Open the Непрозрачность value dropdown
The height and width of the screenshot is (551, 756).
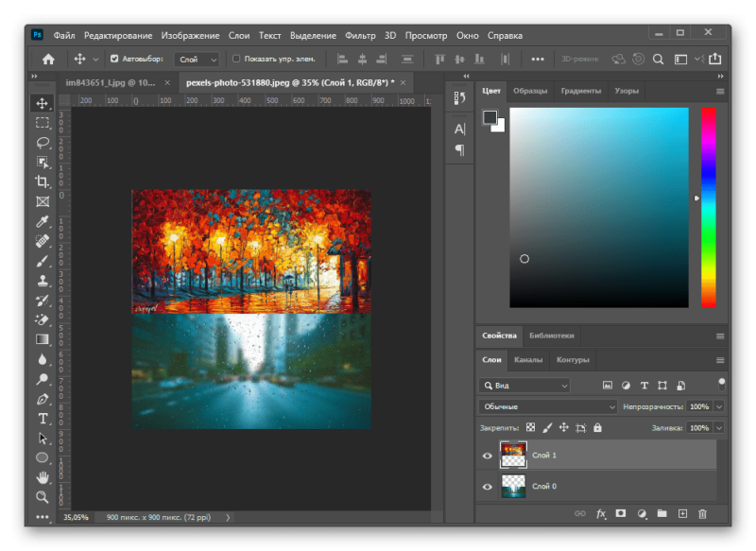click(719, 406)
